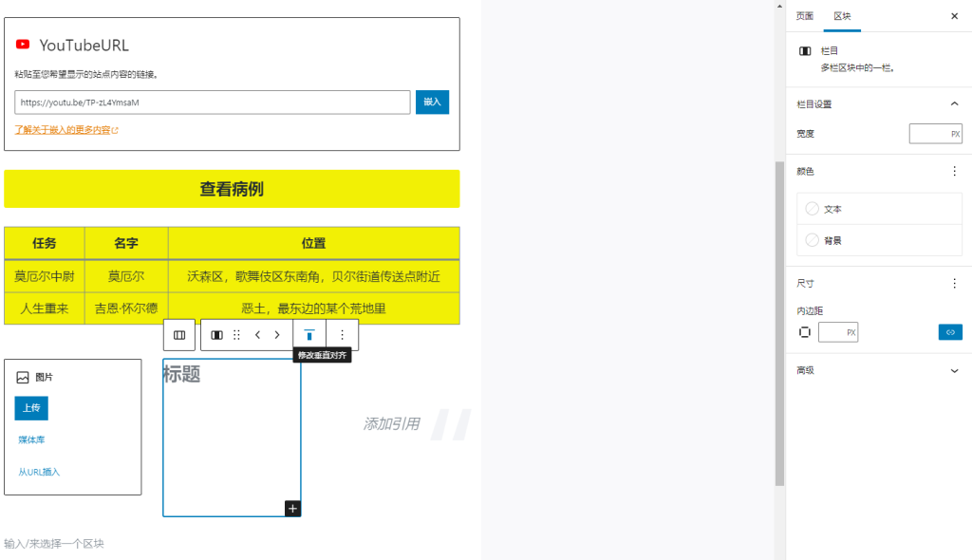Click the YouTube logo icon
Image resolution: width=972 pixels, height=560 pixels.
pos(23,44)
